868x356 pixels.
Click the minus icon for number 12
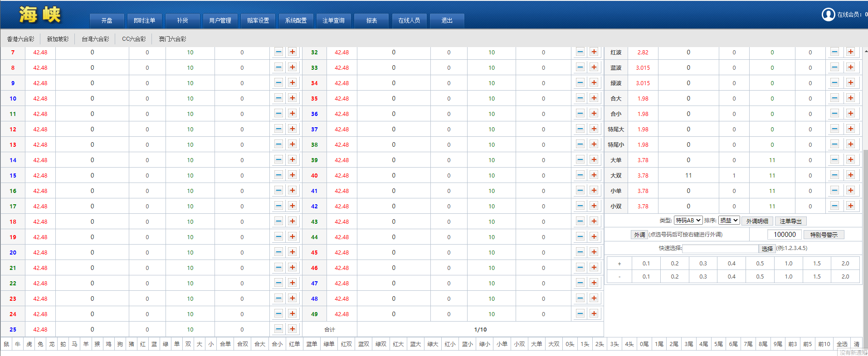tap(278, 129)
